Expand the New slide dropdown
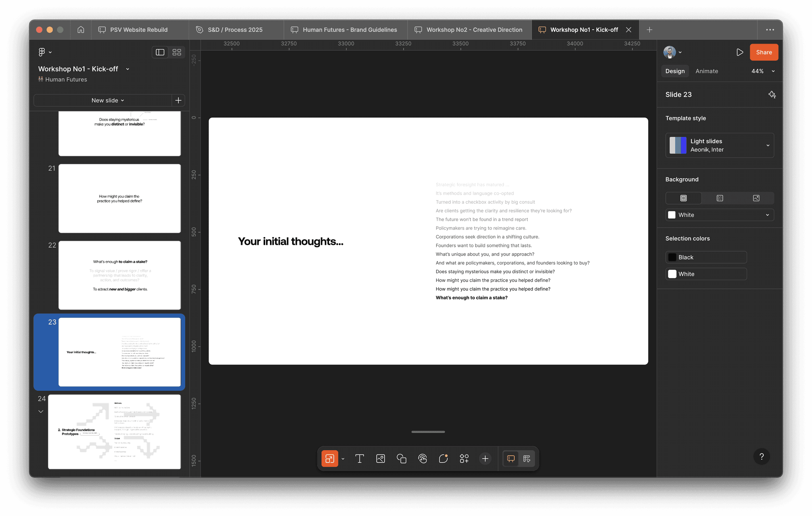812x516 pixels. coord(107,101)
